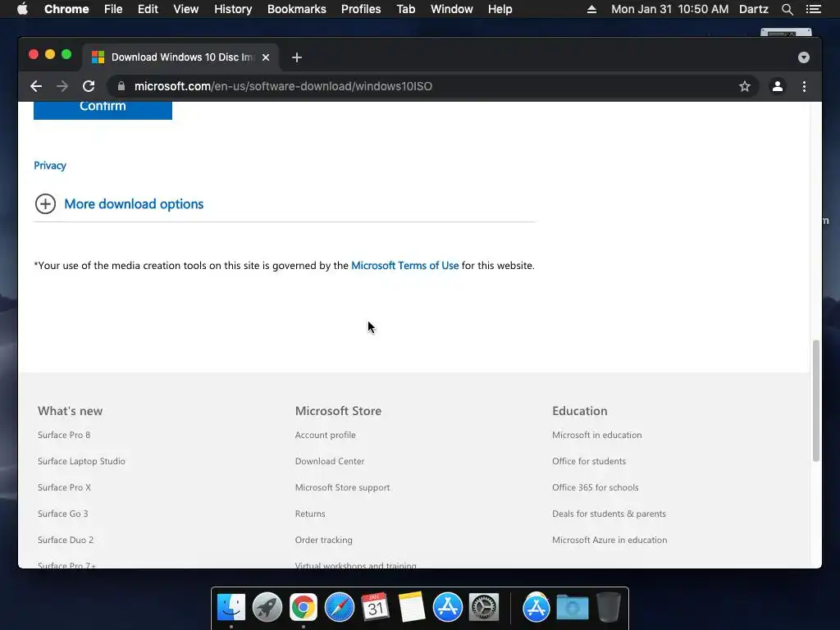Image resolution: width=840 pixels, height=630 pixels.
Task: Open the History menu
Action: (233, 9)
